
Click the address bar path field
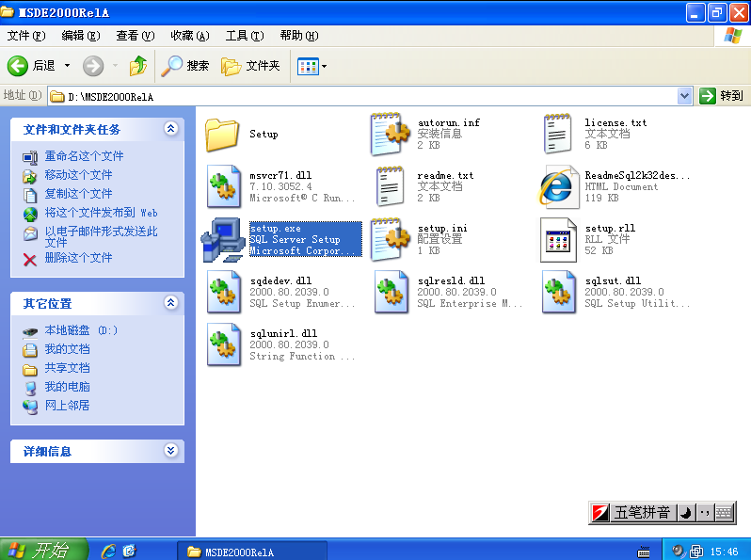(362, 97)
